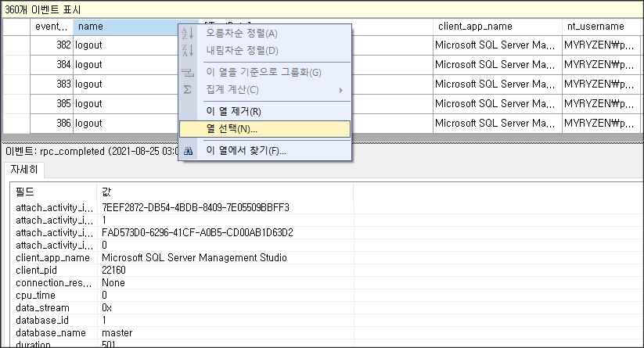
Task: Click the descending sort Z-A icon
Action: point(188,51)
